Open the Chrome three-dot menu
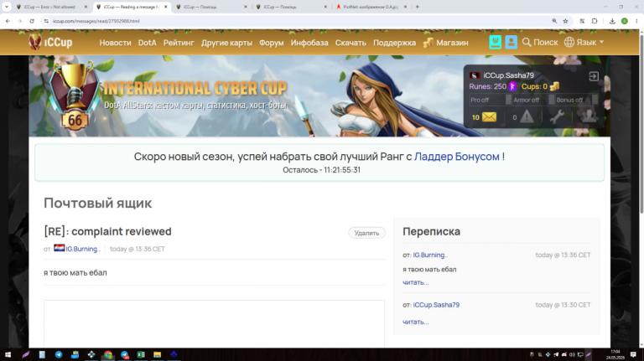644x361 pixels. [636, 21]
